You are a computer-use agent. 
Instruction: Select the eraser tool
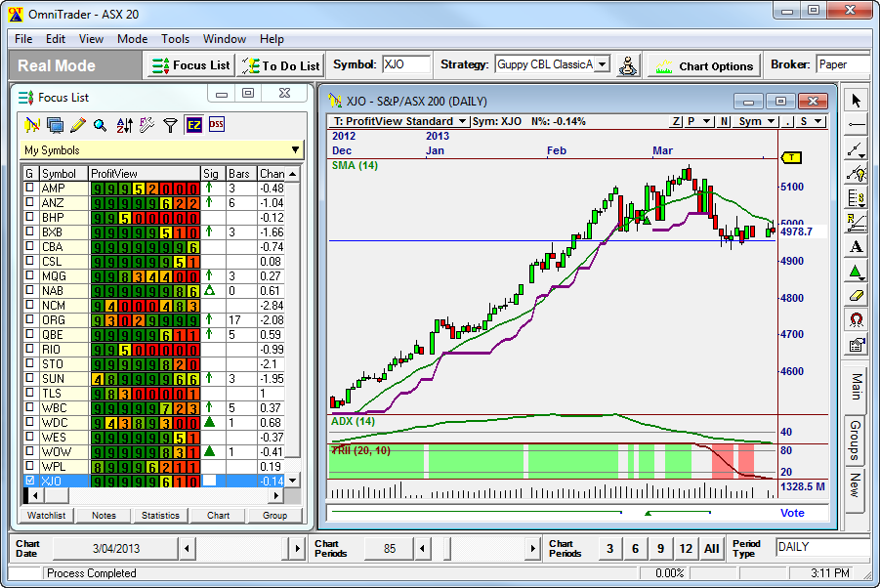[856, 296]
